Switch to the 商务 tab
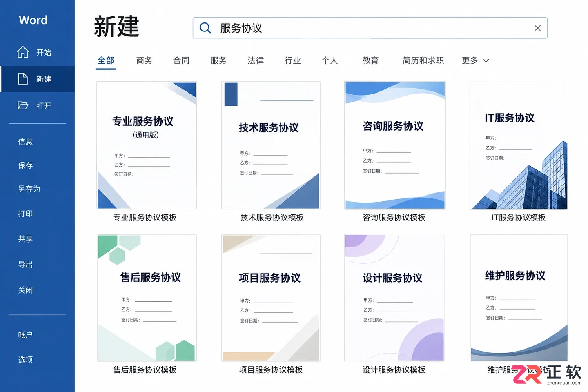The image size is (588, 392). 144,60
